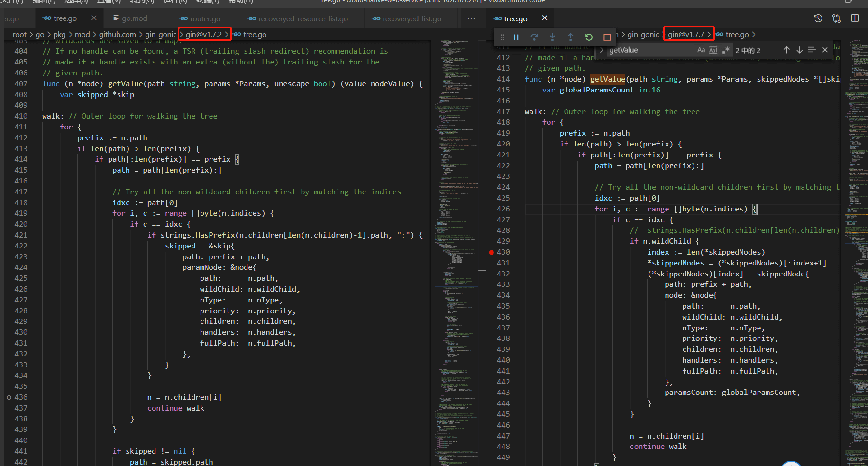The height and width of the screenshot is (466, 868).
Task: Click the Go icon on left tree.go tab
Action: 47,18
